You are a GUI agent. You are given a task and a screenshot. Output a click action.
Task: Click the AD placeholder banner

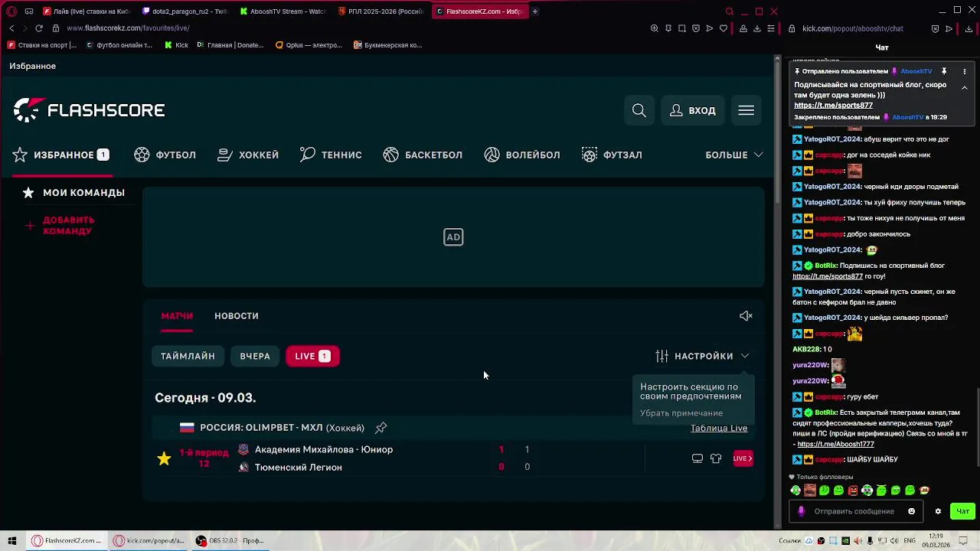coord(453,237)
